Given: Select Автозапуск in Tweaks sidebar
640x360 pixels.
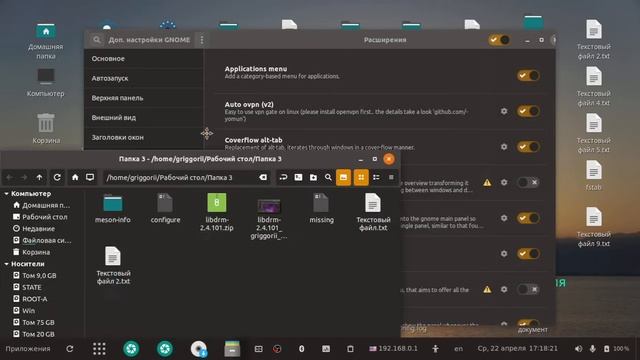Looking at the screenshot, I should point(144,78).
